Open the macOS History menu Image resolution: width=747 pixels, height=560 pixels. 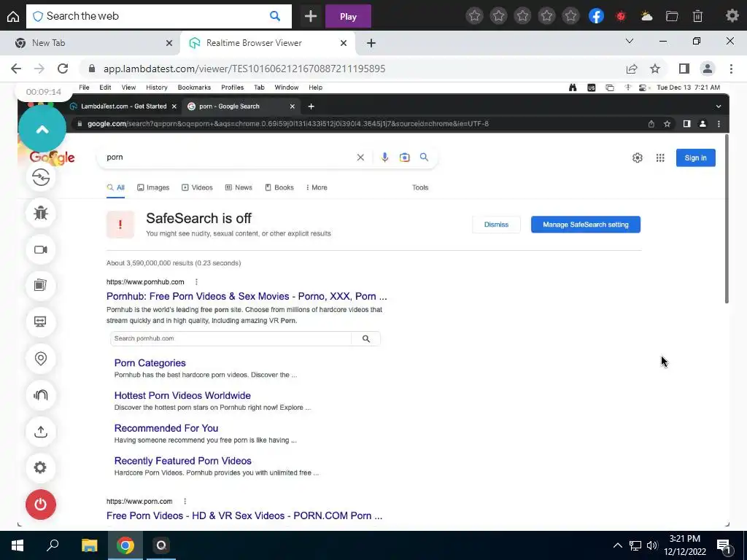pyautogui.click(x=157, y=87)
